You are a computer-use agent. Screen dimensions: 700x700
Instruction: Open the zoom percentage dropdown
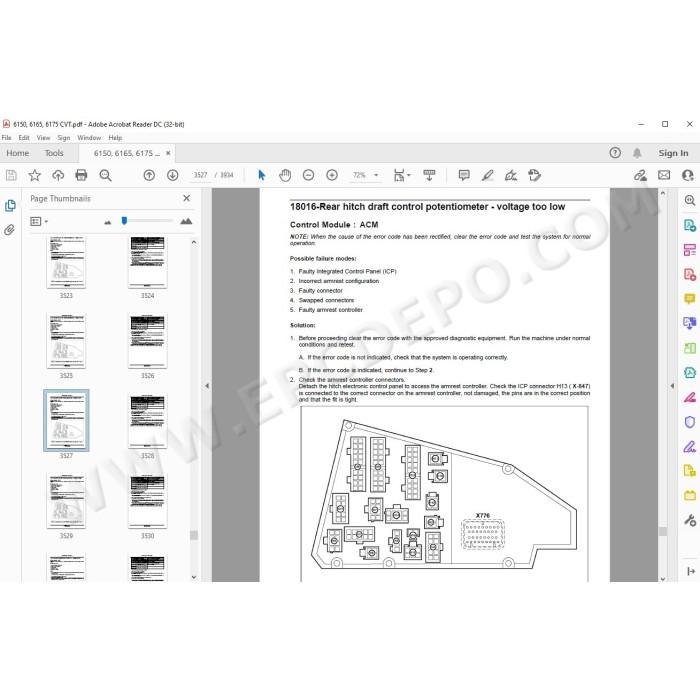pos(376,175)
